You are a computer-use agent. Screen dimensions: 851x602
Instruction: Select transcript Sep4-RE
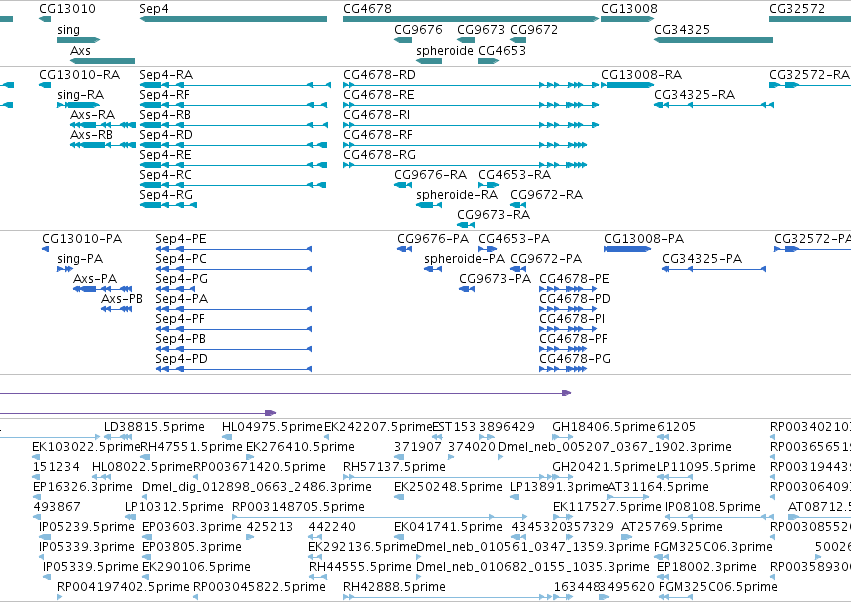click(x=233, y=165)
